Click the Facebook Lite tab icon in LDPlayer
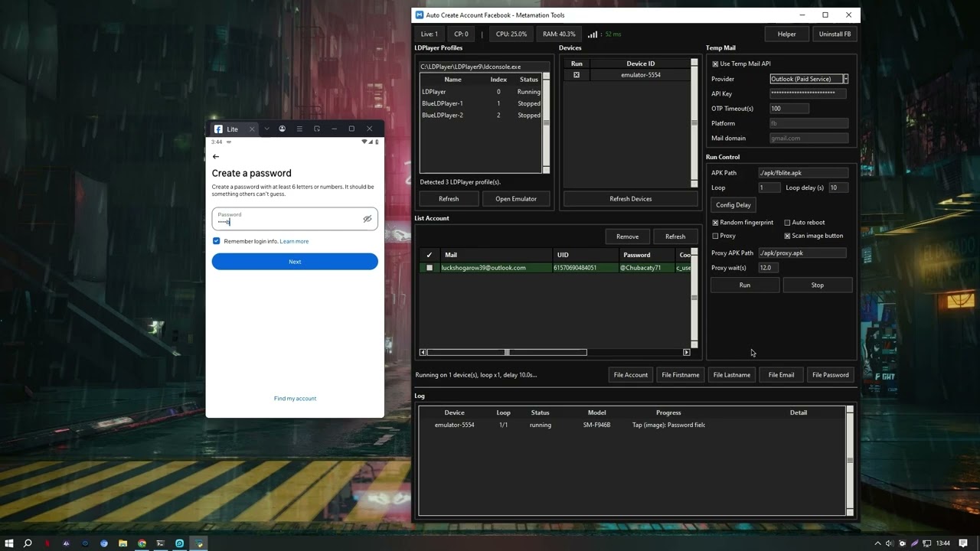Viewport: 980px width, 551px height. point(218,129)
